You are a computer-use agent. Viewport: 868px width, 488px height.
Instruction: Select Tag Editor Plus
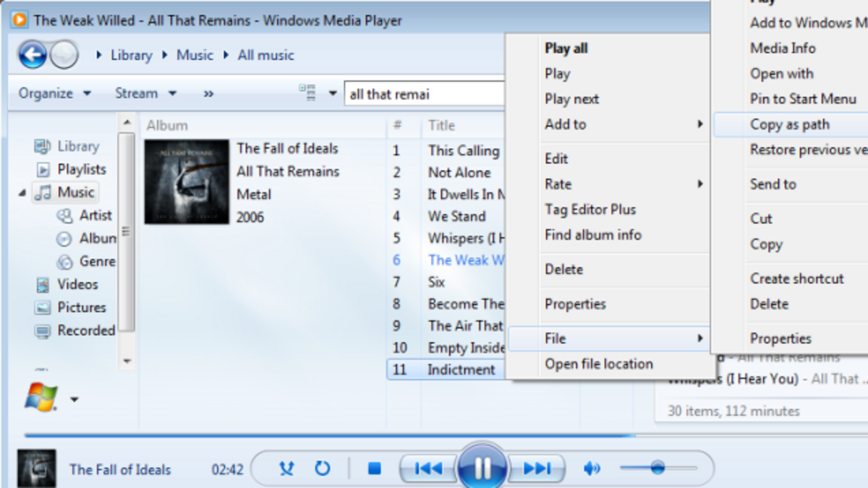point(590,209)
